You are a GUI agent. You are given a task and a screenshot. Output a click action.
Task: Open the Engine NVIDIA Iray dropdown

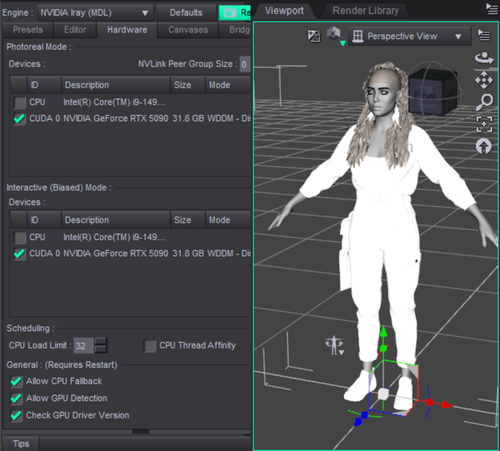[95, 13]
